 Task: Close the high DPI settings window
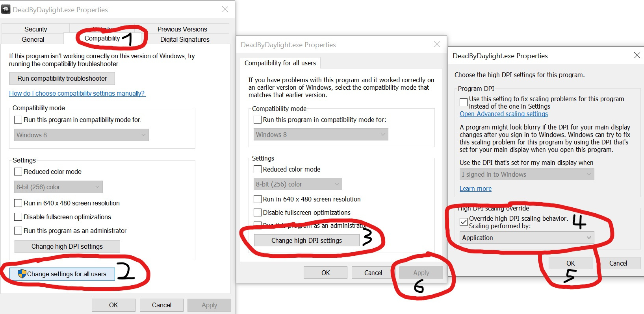pyautogui.click(x=637, y=55)
